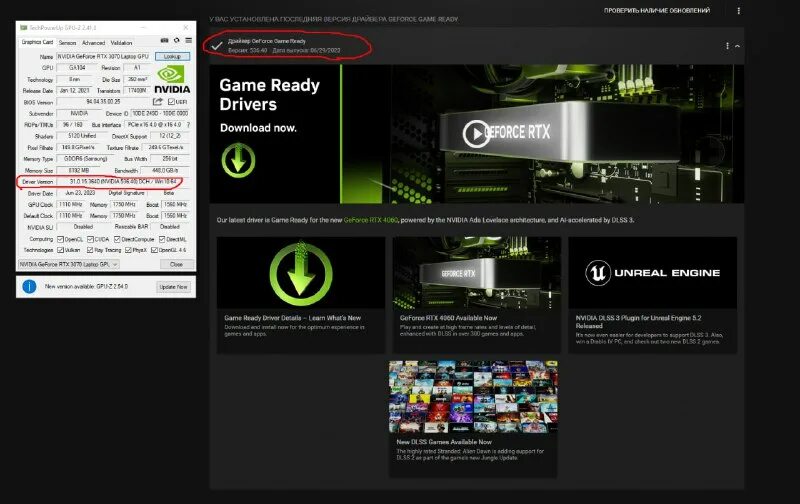Screen dimensions: 800x504
Task: Click the Bandwidth value 448.0 GB/s
Action: (x=165, y=170)
